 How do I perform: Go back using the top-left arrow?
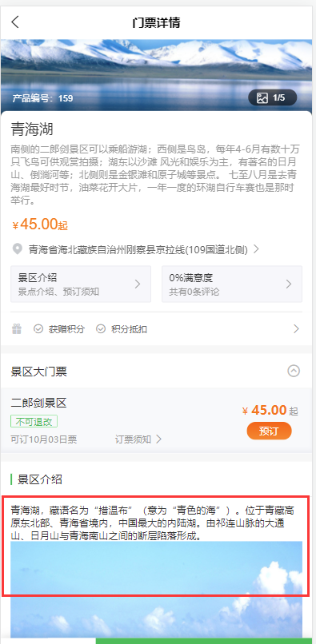15,22
